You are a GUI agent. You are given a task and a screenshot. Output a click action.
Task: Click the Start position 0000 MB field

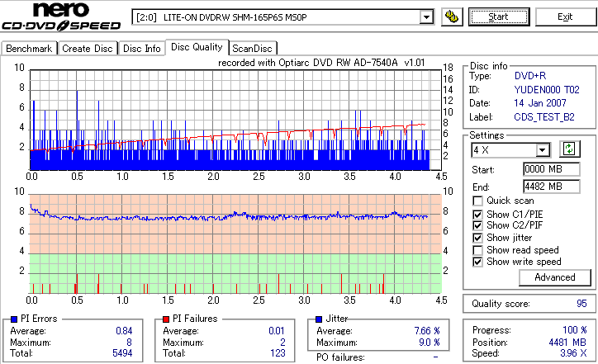pyautogui.click(x=552, y=169)
